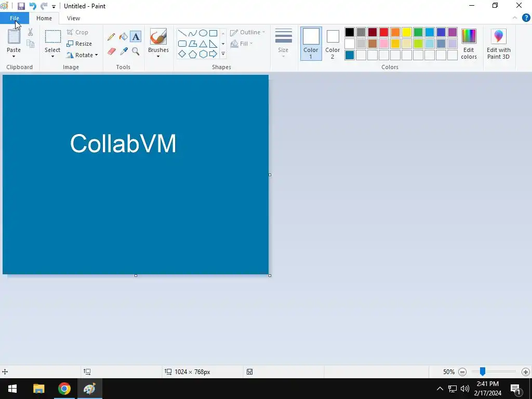Choose the Rectangle shape

[x=213, y=33]
